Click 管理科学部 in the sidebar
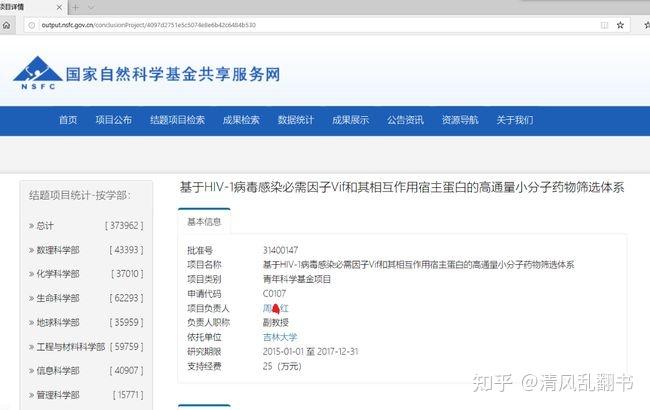 58,395
